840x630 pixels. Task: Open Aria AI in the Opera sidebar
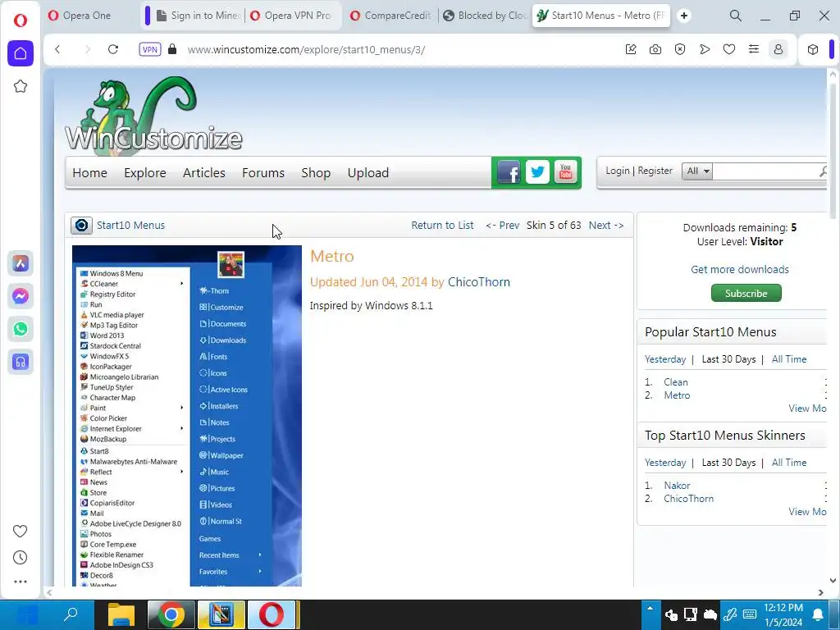coord(21,263)
